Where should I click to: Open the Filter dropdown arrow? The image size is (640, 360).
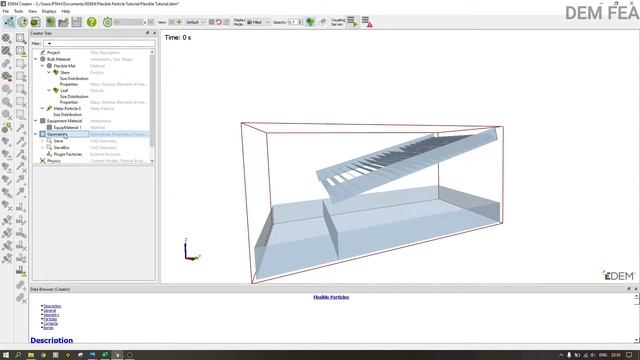pyautogui.click(x=49, y=43)
